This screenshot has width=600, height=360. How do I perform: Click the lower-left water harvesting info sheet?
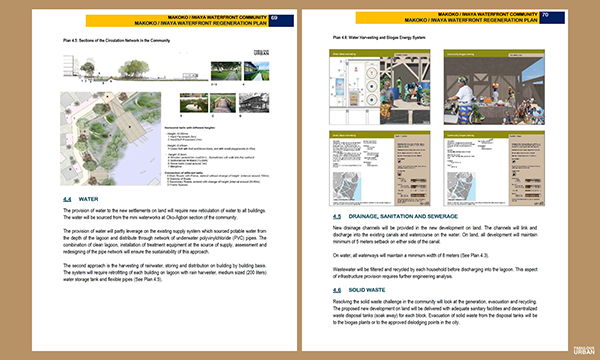380,168
